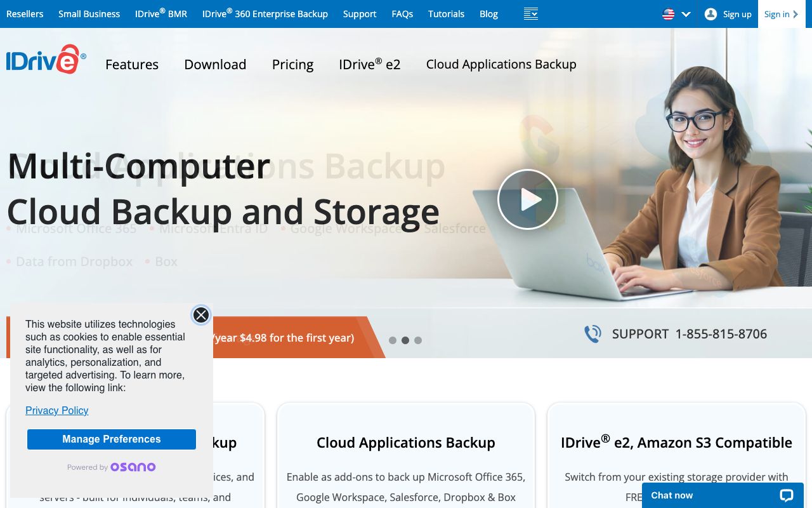Open the Support page

point(360,14)
